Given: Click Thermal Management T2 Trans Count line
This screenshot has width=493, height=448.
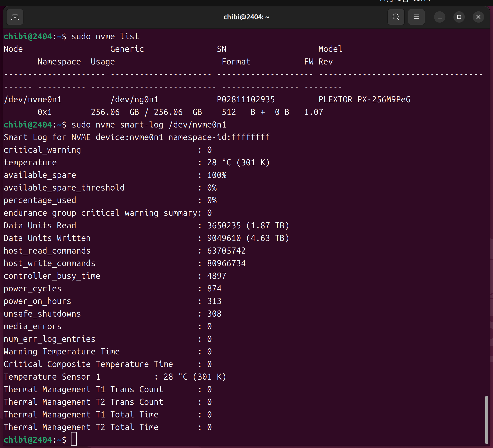Looking at the screenshot, I should [108, 402].
